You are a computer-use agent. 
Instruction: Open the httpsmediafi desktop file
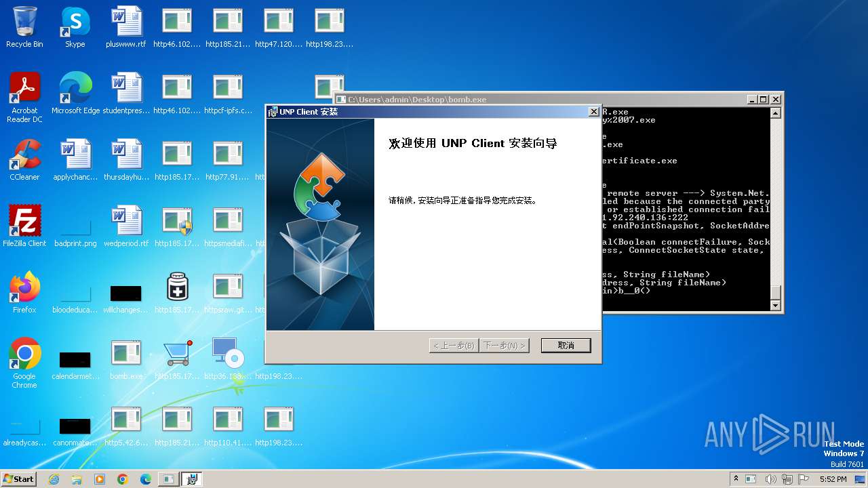click(x=228, y=226)
